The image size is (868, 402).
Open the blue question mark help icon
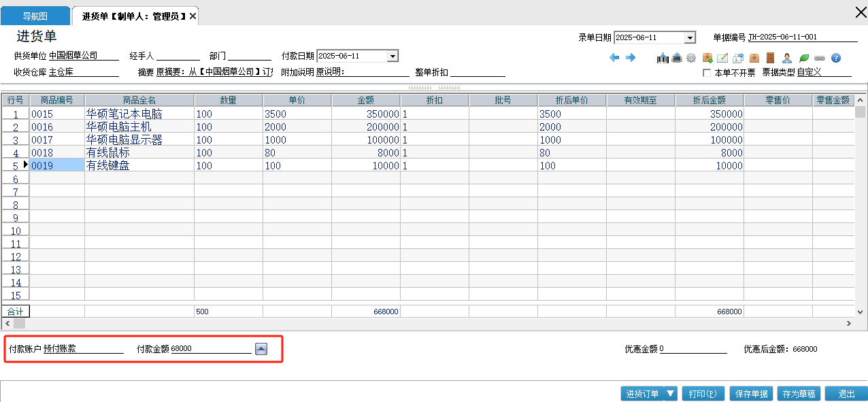click(x=836, y=58)
